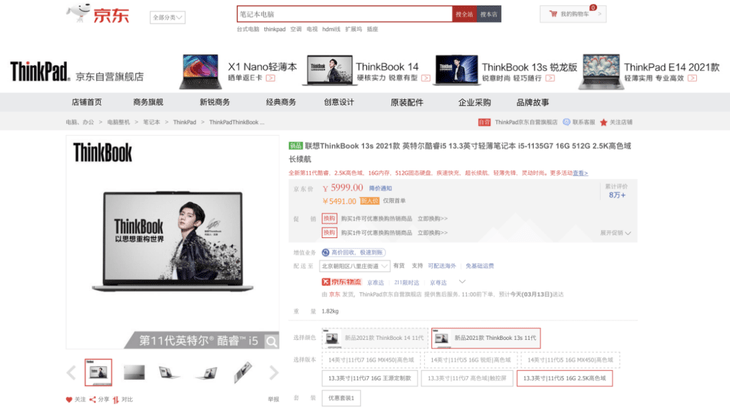Click the 降价通知 price alert link

pos(380,188)
